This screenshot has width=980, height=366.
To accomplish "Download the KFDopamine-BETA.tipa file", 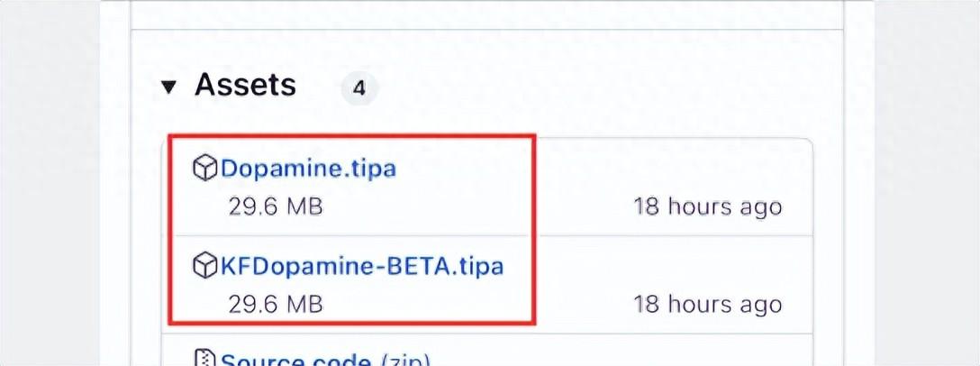I will (x=362, y=267).
